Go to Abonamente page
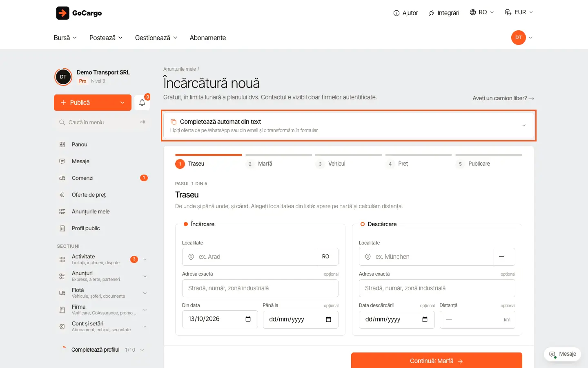Viewport: 588px width, 368px height. tap(208, 38)
